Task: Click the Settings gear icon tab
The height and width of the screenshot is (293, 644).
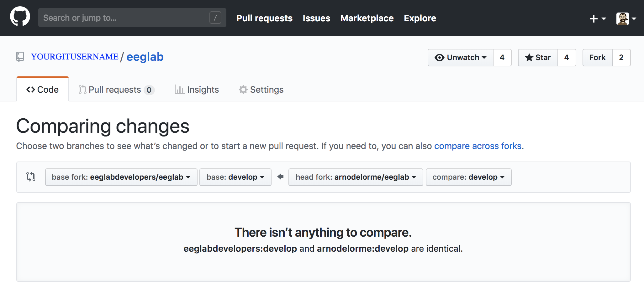Action: click(261, 90)
